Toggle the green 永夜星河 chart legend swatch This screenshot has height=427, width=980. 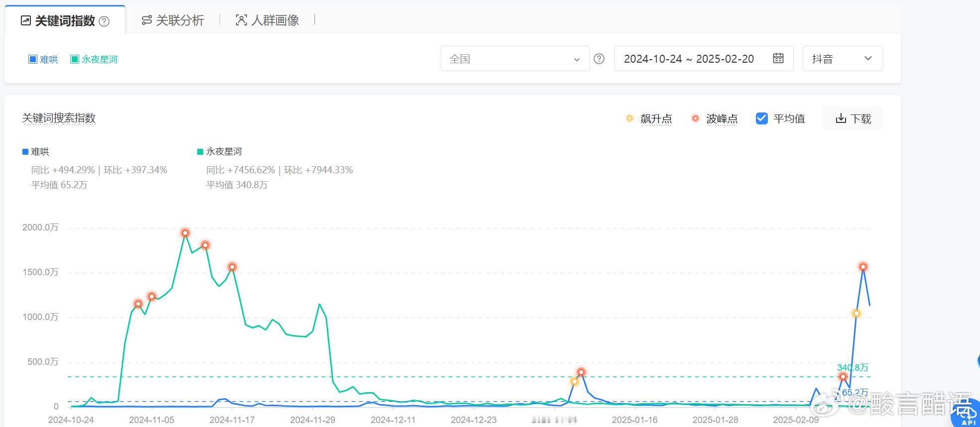coord(200,152)
